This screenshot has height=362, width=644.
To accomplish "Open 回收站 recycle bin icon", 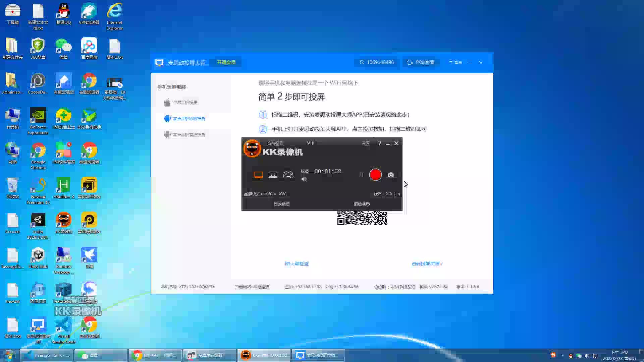I will tap(12, 188).
